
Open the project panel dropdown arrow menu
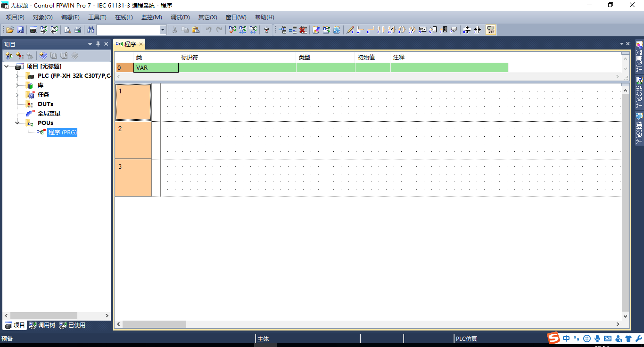[x=90, y=44]
